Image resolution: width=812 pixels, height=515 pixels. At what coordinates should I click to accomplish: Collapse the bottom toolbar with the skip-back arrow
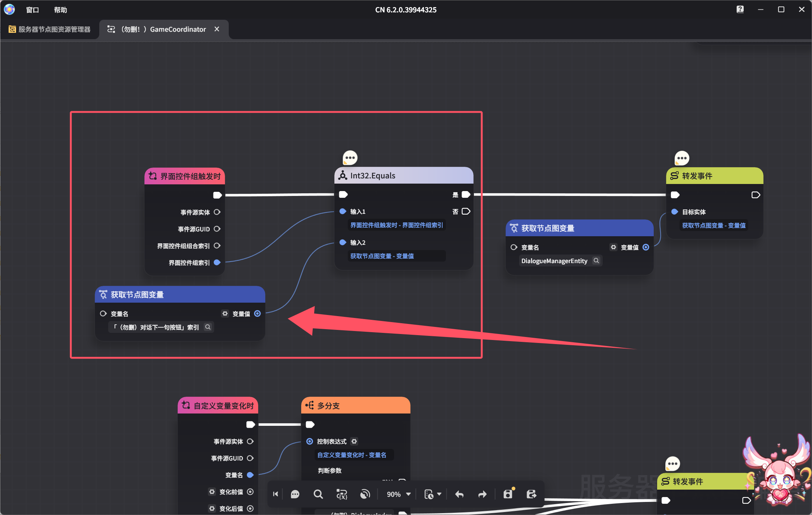coord(276,494)
